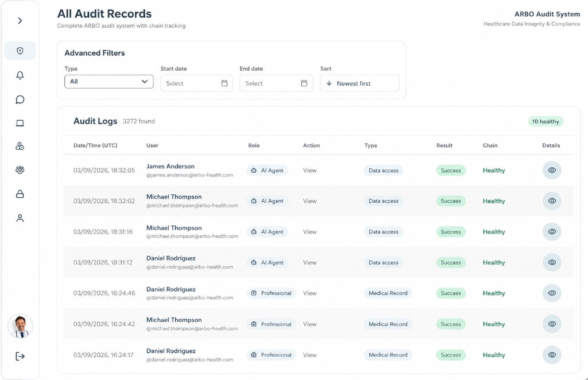
Task: Click the eye icon for the 18:31:16 record
Action: 552,232
